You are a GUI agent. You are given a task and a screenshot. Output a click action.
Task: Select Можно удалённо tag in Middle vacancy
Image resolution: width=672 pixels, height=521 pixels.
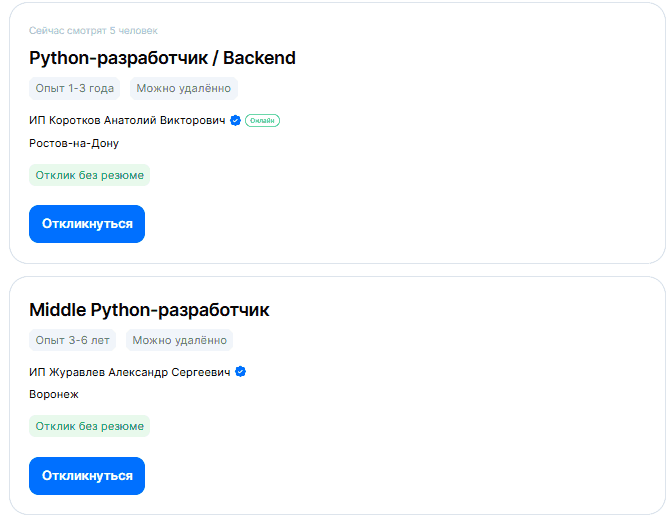179,340
